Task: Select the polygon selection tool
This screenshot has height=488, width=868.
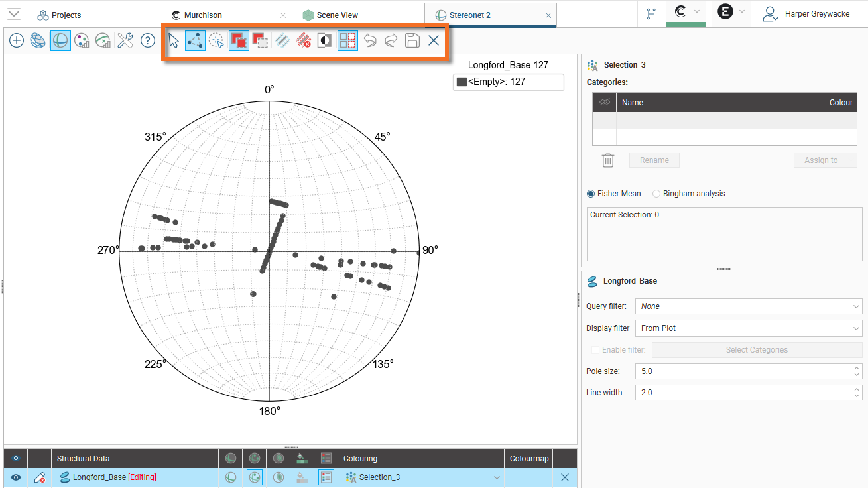Action: (195, 41)
